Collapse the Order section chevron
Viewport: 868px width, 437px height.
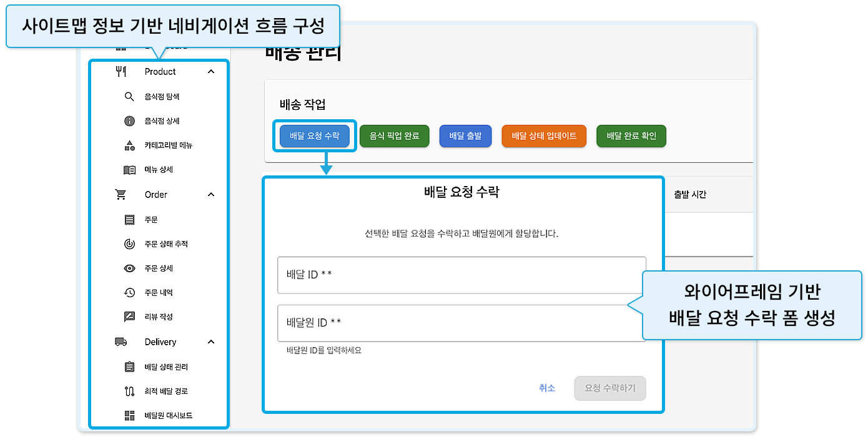211,195
